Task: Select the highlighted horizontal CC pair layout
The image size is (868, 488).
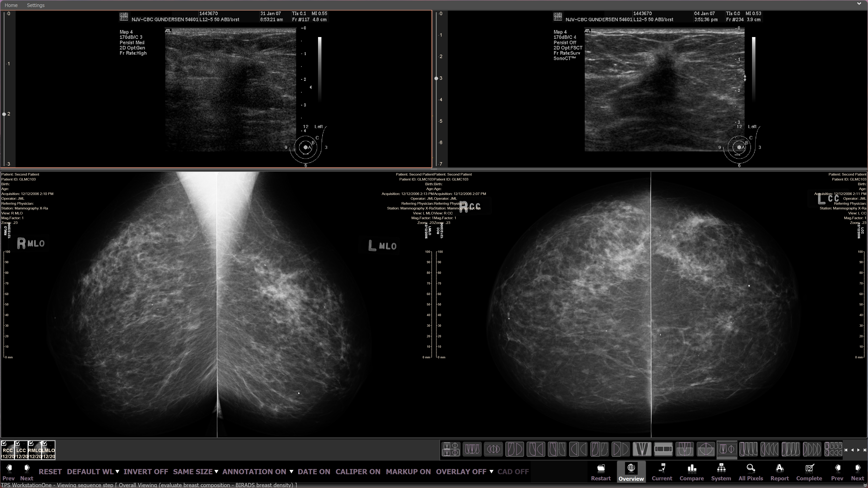Action: 663,449
